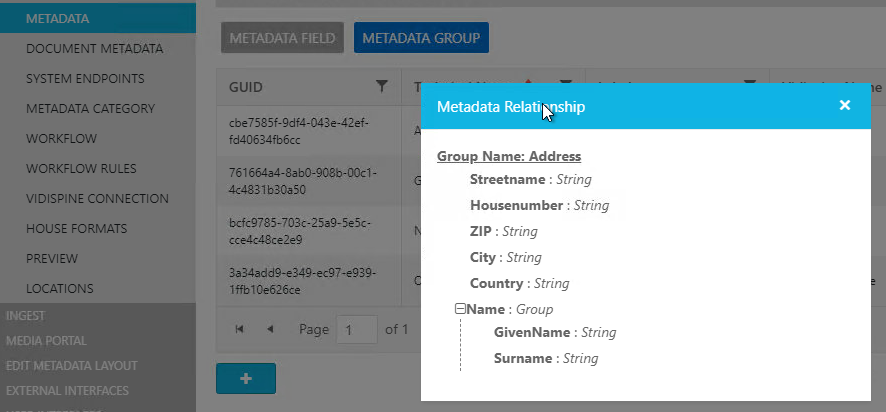Collapse the Name group tree node
The height and width of the screenshot is (412, 886).
[x=460, y=310]
